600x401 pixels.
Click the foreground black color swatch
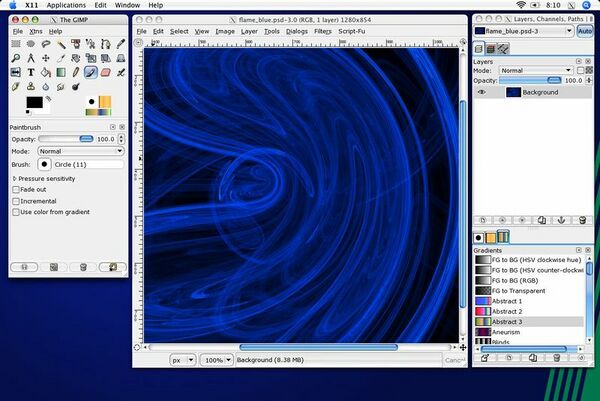click(32, 102)
